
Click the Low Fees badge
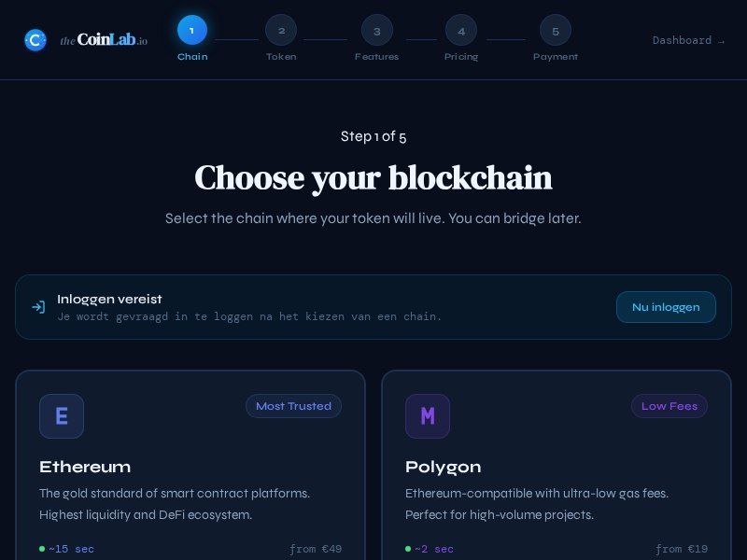[669, 406]
